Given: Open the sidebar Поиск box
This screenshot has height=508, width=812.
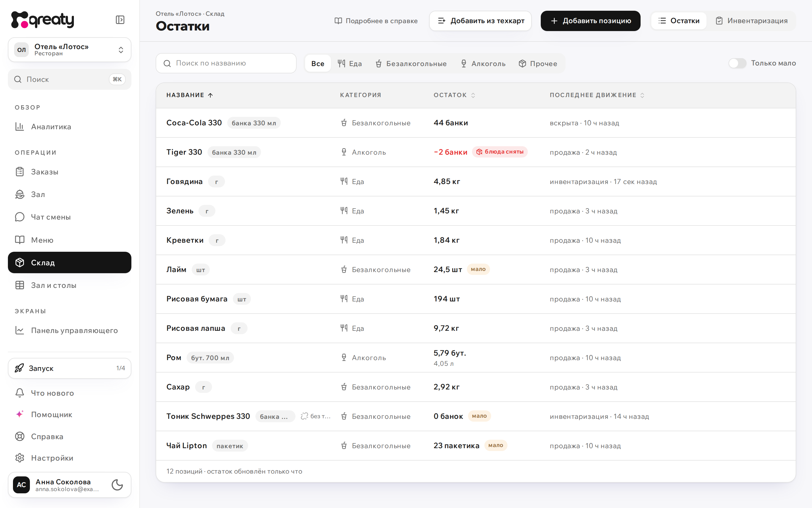Looking at the screenshot, I should click(69, 79).
